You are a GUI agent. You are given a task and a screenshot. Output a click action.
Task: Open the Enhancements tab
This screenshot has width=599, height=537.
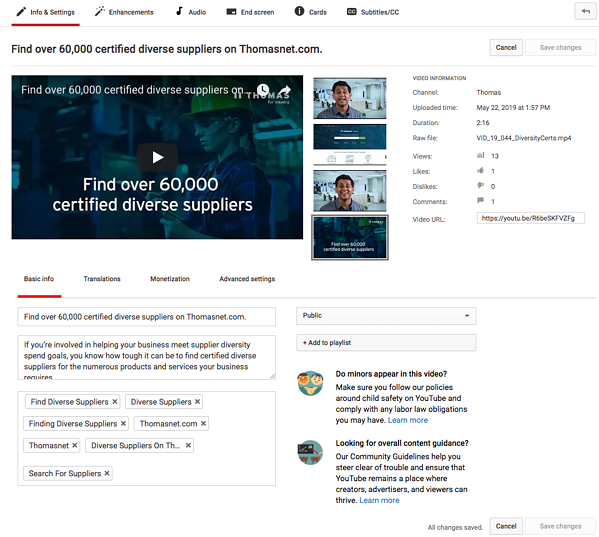pyautogui.click(x=124, y=12)
